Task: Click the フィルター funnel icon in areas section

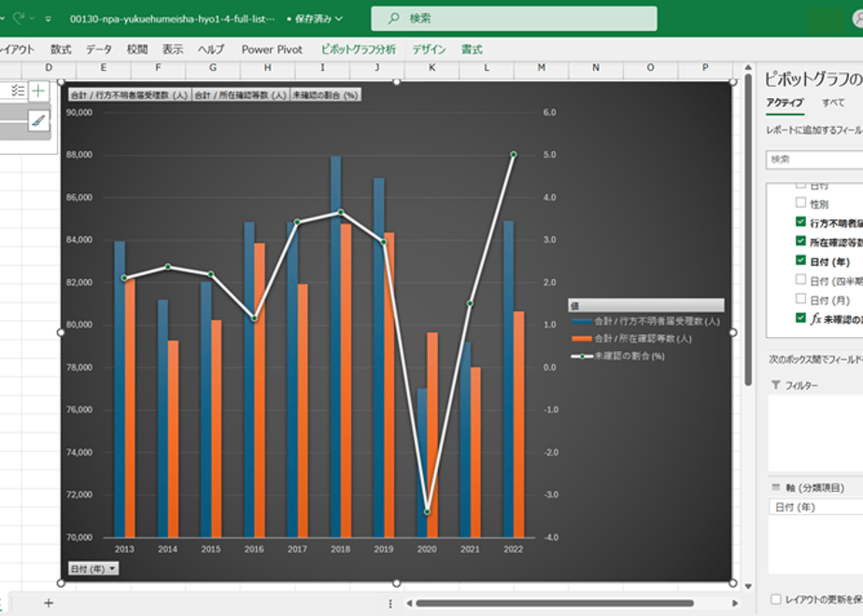Action: (776, 385)
